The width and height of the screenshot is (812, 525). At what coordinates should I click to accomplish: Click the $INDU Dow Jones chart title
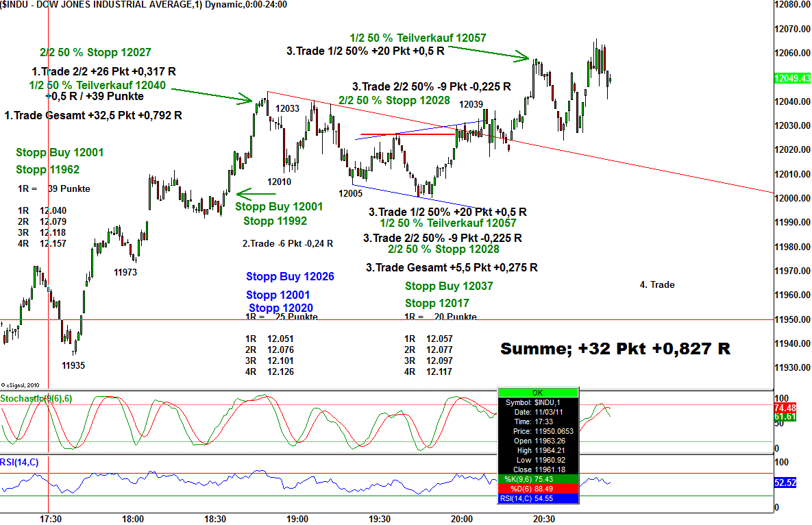(144, 4)
